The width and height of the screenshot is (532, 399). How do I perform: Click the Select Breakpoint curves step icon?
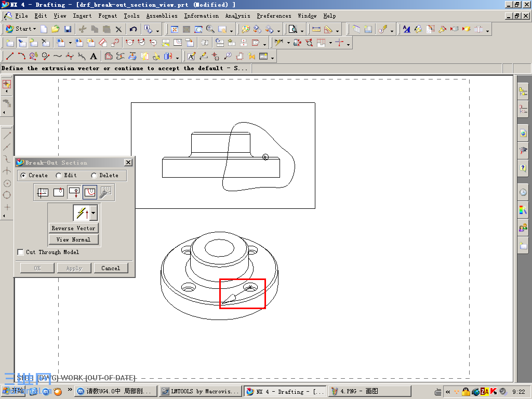[x=90, y=192]
